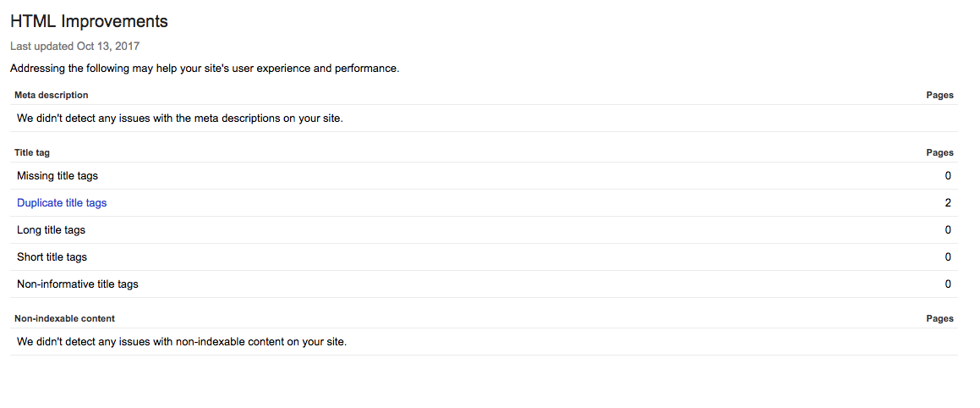Screen dimensions: 980x408
Task: Click the meta descriptions no issues message
Action: [x=180, y=118]
